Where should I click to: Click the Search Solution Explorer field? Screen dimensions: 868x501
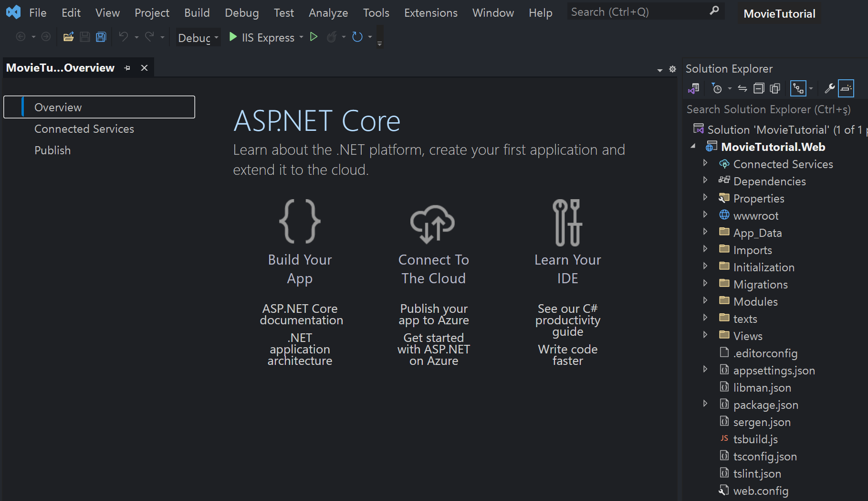768,109
